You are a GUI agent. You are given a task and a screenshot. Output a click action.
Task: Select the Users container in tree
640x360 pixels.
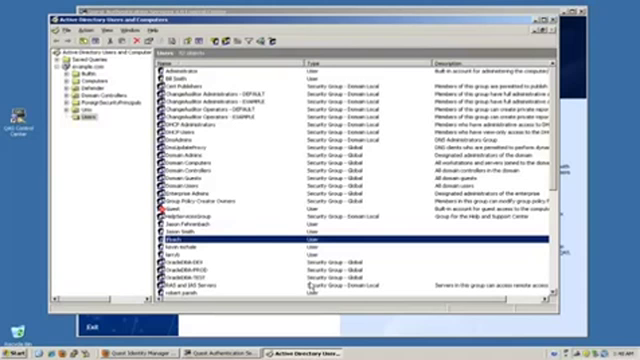89,117
